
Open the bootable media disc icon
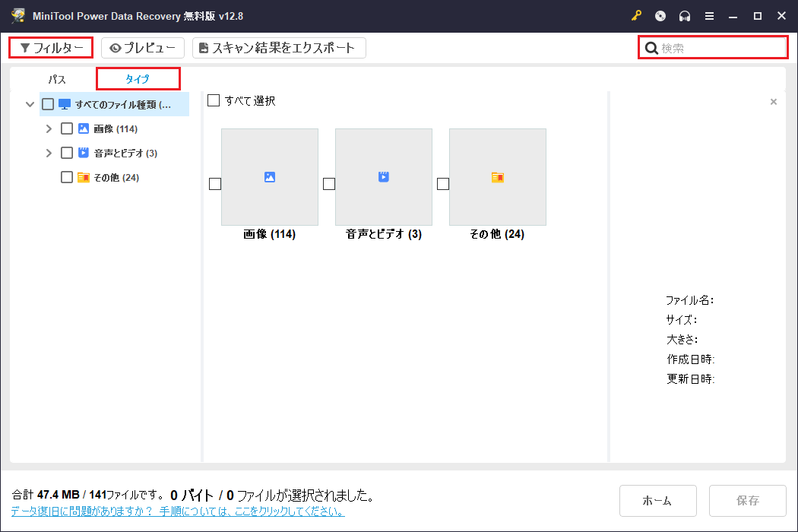coord(660,16)
